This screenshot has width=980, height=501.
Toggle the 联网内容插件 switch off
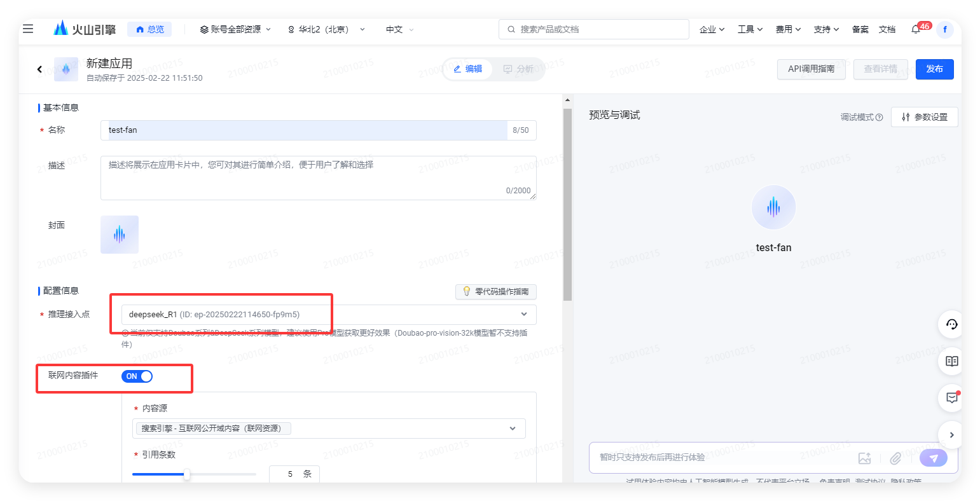click(137, 376)
